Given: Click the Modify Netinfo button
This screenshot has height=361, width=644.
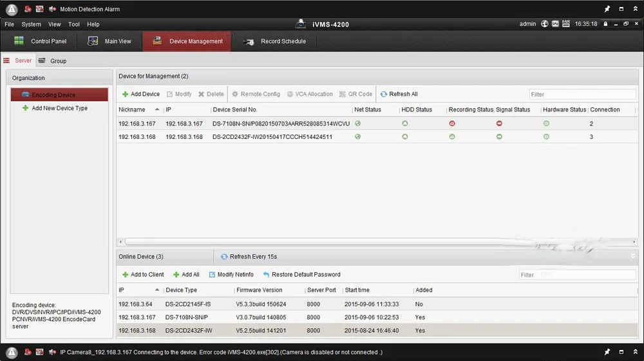Looking at the screenshot, I should point(231,274).
